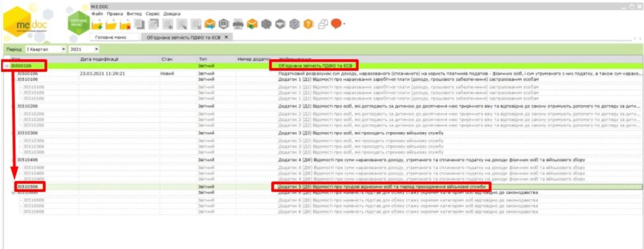Click the grey hexagon speech bubble icon
The image size is (644, 249).
266,25
